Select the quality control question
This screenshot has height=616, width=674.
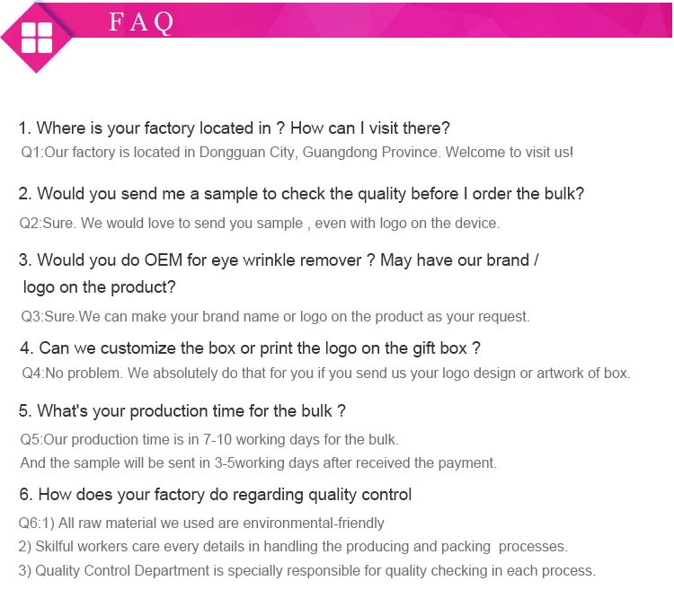click(x=215, y=495)
